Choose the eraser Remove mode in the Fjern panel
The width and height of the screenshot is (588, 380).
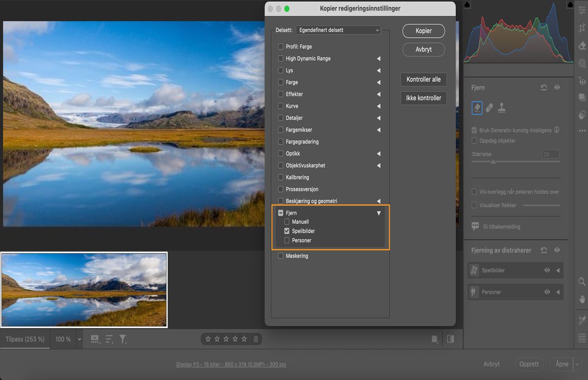pos(477,108)
